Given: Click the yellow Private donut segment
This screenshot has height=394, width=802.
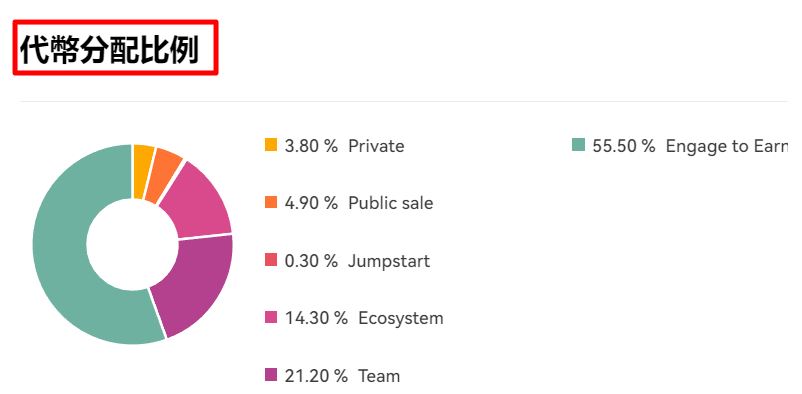Looking at the screenshot, I should tap(142, 170).
